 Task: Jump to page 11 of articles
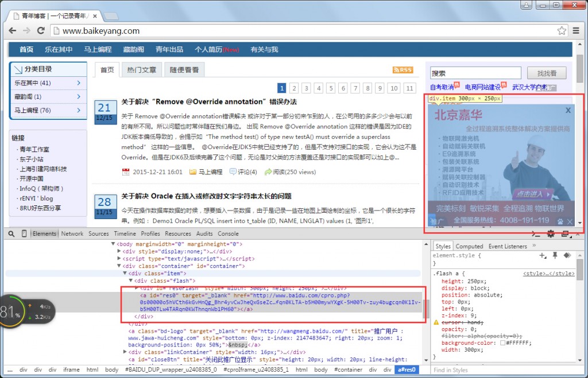click(x=410, y=88)
